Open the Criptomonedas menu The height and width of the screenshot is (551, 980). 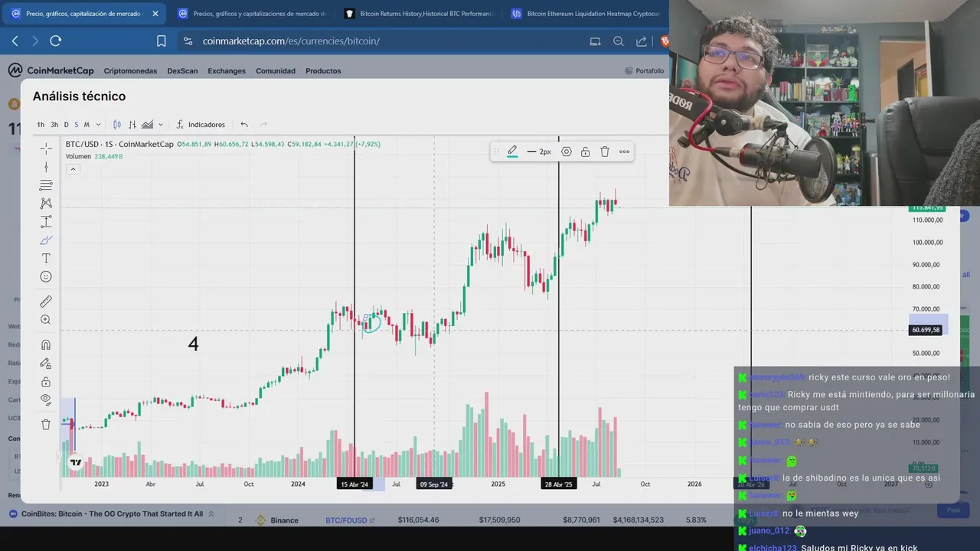coord(130,71)
